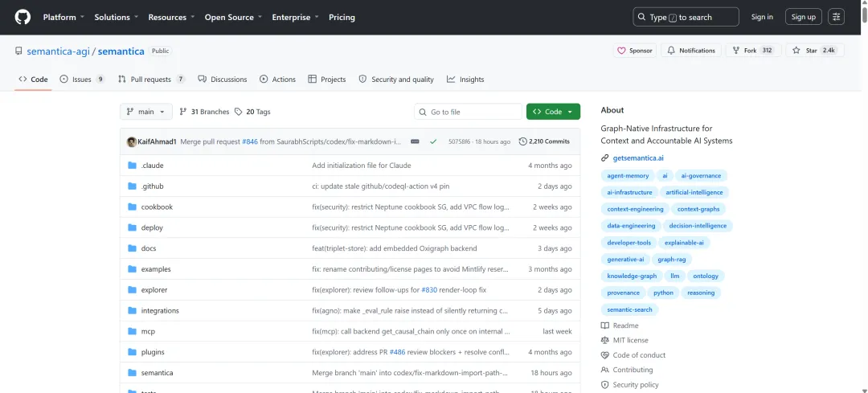
Task: Switch to Security and quality tab
Action: [396, 79]
